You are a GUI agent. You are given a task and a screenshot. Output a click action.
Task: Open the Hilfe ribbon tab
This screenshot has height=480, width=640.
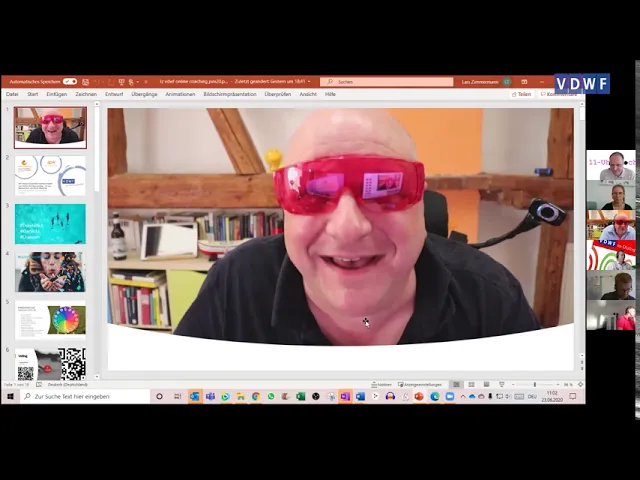pos(330,94)
